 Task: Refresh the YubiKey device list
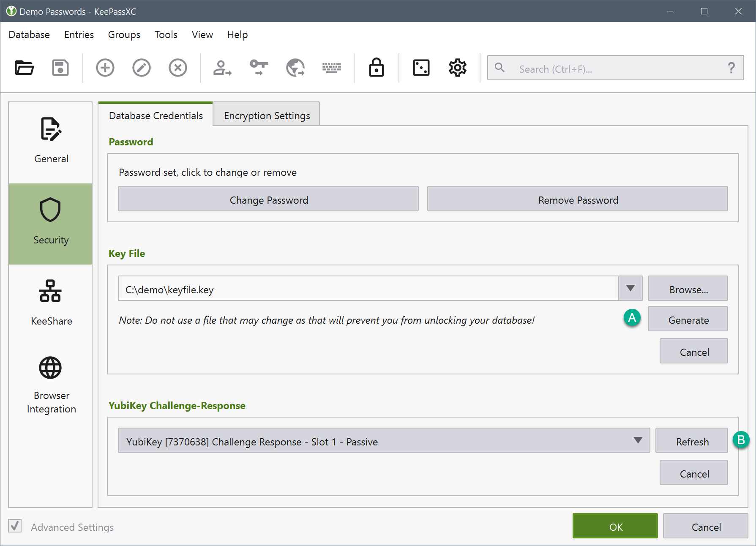coord(692,441)
